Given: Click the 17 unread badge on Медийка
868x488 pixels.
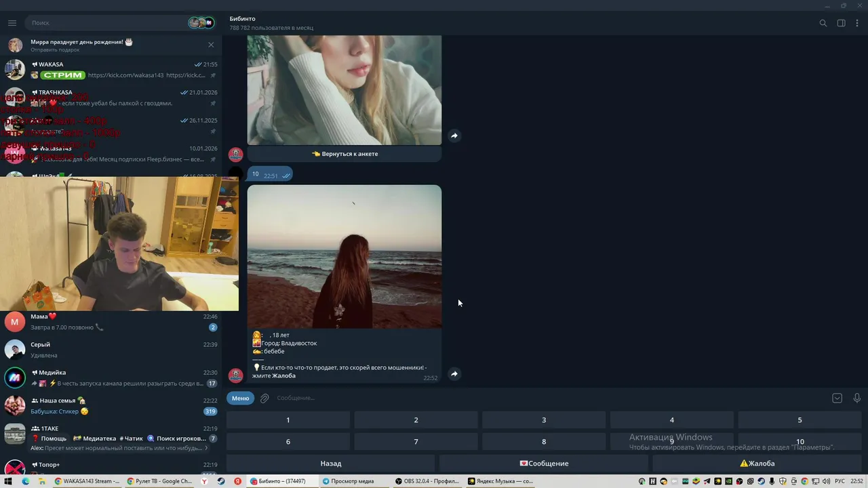Looking at the screenshot, I should click(x=212, y=384).
